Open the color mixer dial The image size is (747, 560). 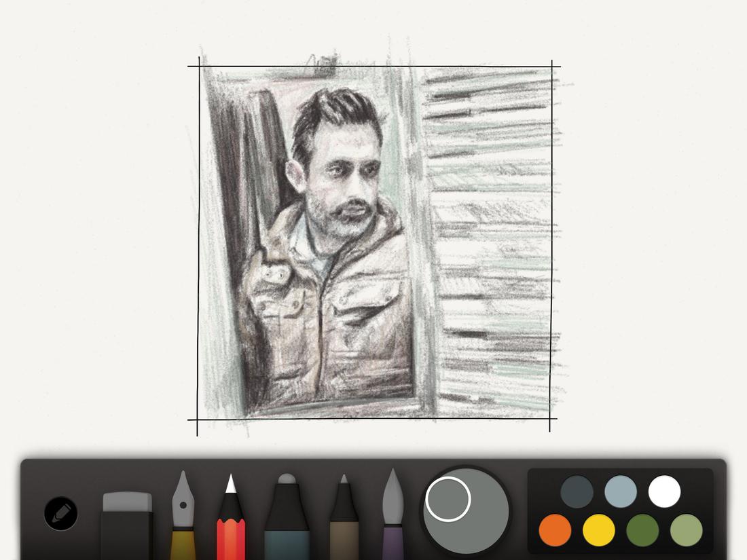click(x=465, y=512)
